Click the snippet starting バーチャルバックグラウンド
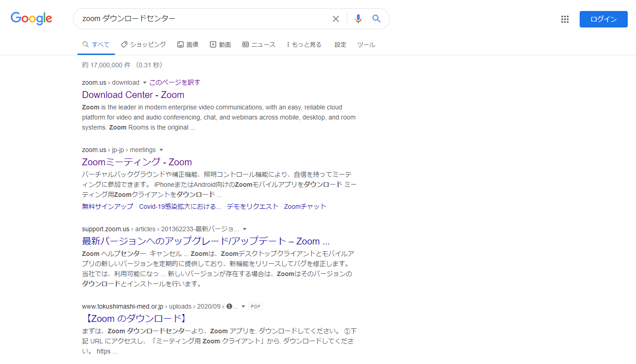636x364 pixels. coord(219,185)
